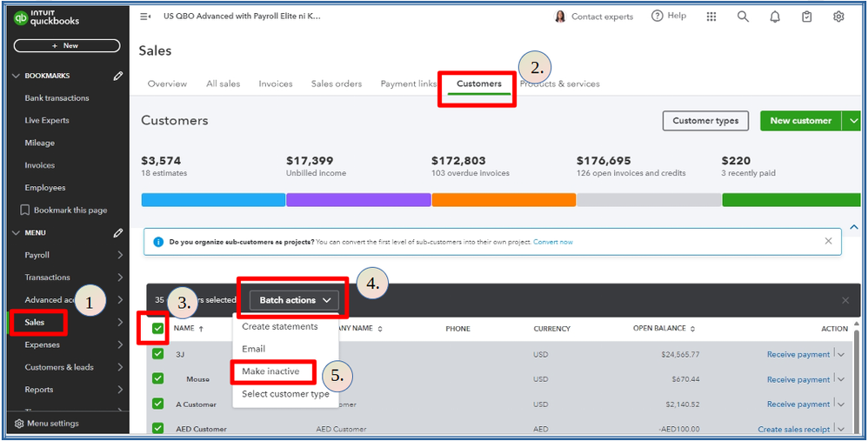The width and height of the screenshot is (868, 441).
Task: Click the info icon in the banner
Action: pos(158,242)
